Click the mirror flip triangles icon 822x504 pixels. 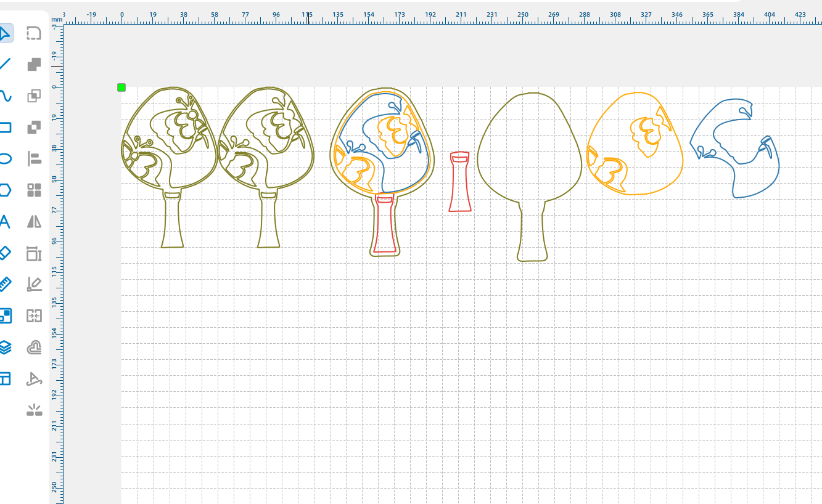click(34, 222)
